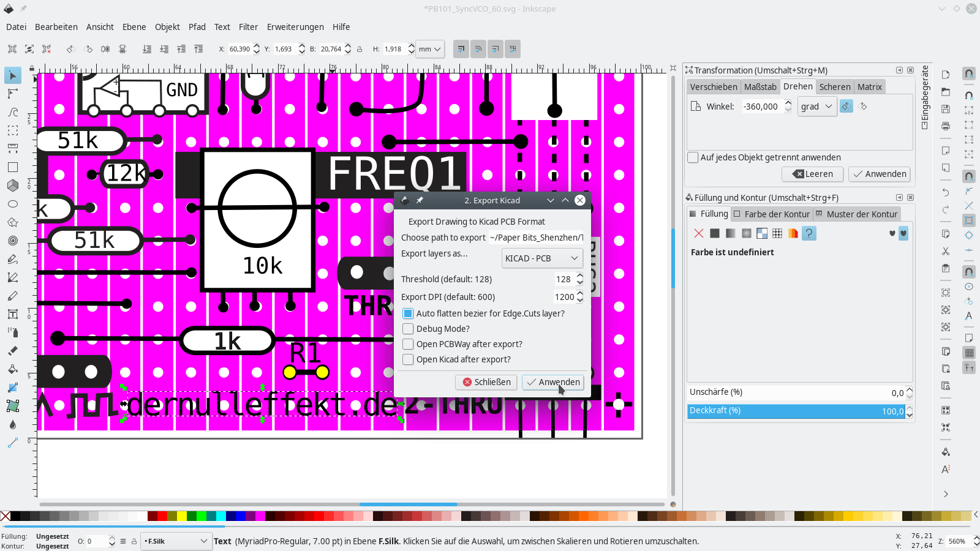The image size is (980, 551).
Task: Choose the ellipse tool
Action: (x=12, y=204)
